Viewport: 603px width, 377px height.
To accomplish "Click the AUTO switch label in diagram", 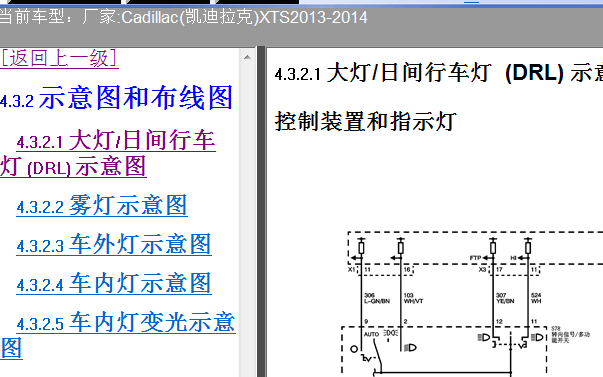I will [x=371, y=334].
